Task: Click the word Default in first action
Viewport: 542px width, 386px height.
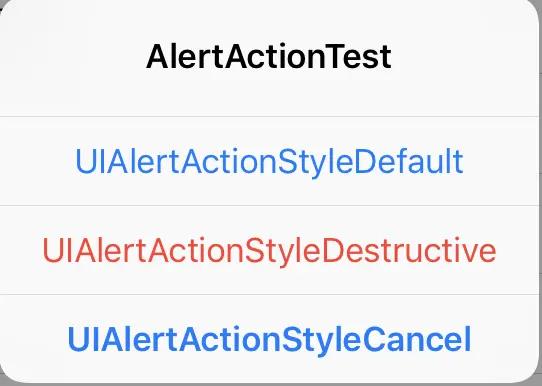Action: tap(409, 161)
